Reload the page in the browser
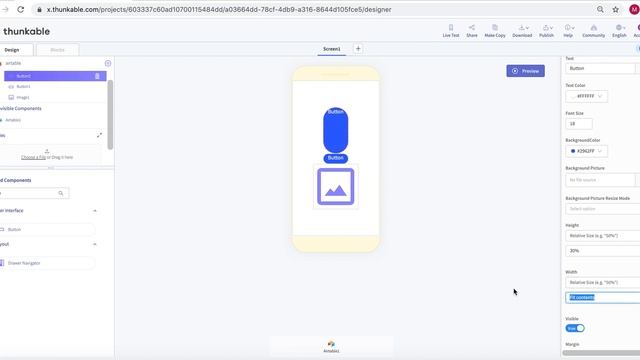Viewport: 640px width, 360px height. click(20, 9)
